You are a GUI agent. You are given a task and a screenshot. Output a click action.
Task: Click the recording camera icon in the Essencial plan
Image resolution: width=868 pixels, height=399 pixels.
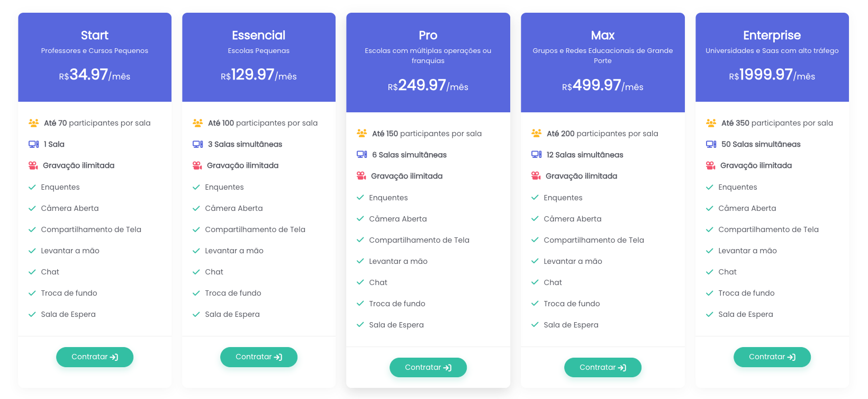click(x=197, y=165)
